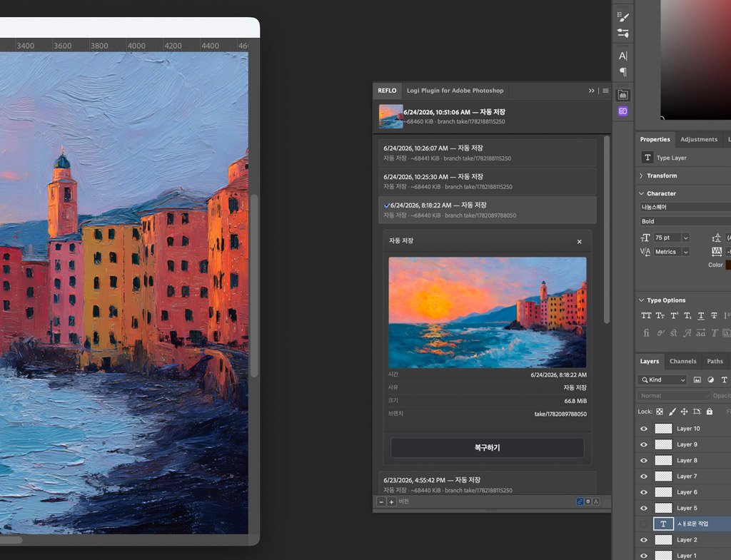Toggle standard ligatures fi option
The image size is (731, 560).
646,332
